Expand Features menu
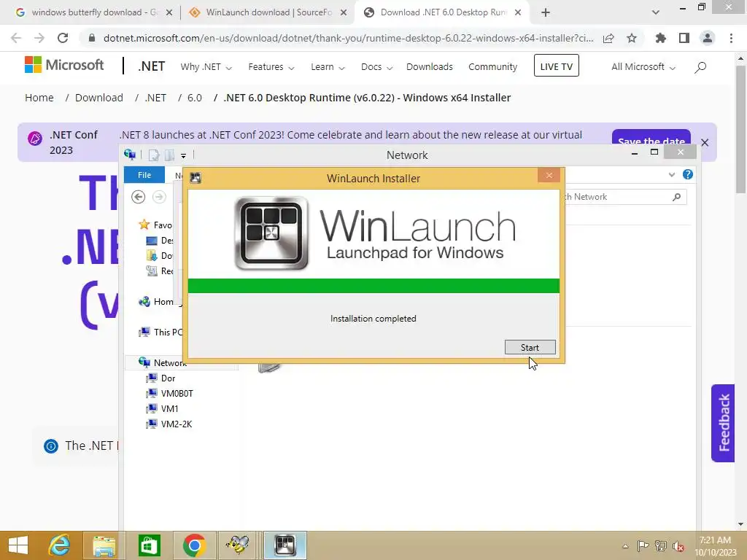Image resolution: width=747 pixels, height=560 pixels. point(271,66)
